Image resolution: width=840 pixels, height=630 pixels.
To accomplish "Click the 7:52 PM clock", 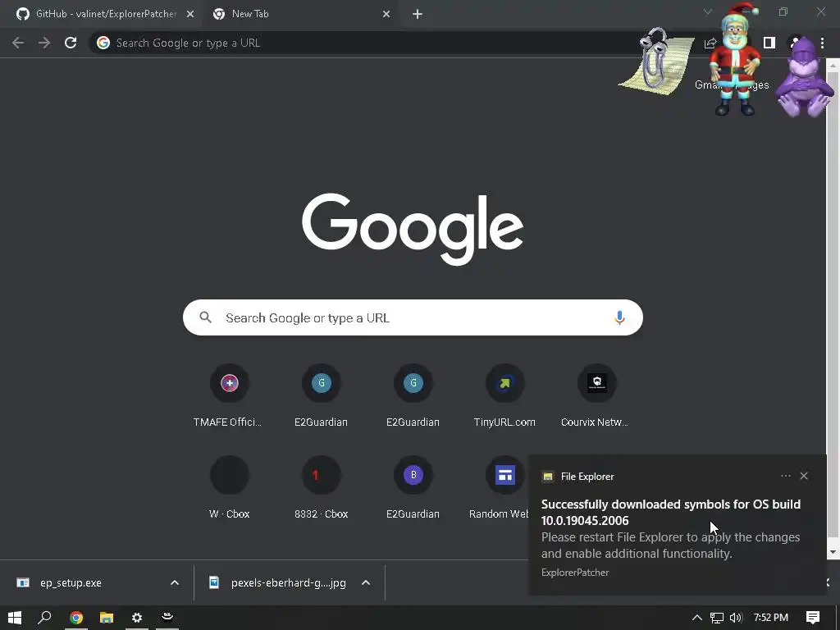I will [771, 618].
